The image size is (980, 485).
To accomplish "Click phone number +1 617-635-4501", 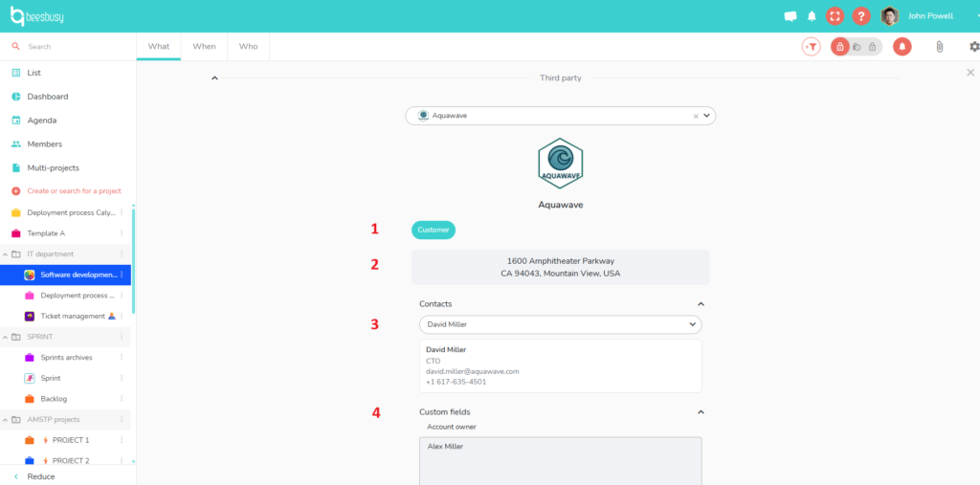I will pyautogui.click(x=457, y=382).
